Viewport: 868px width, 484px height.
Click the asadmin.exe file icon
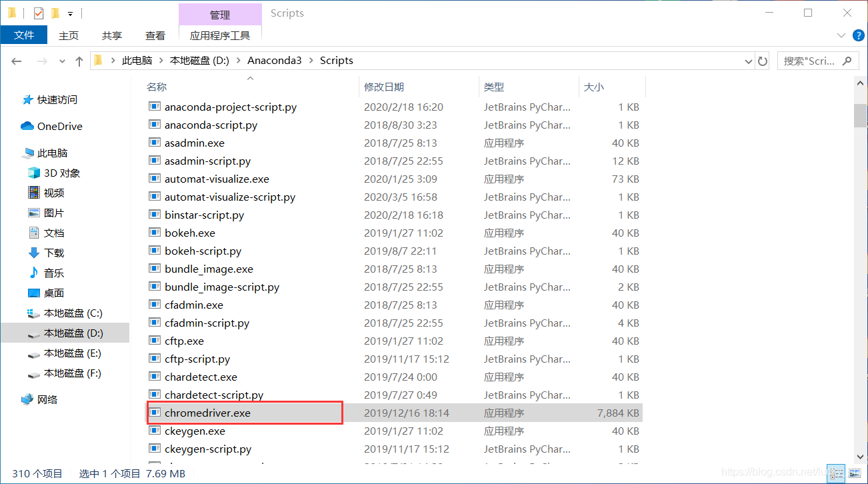point(155,143)
